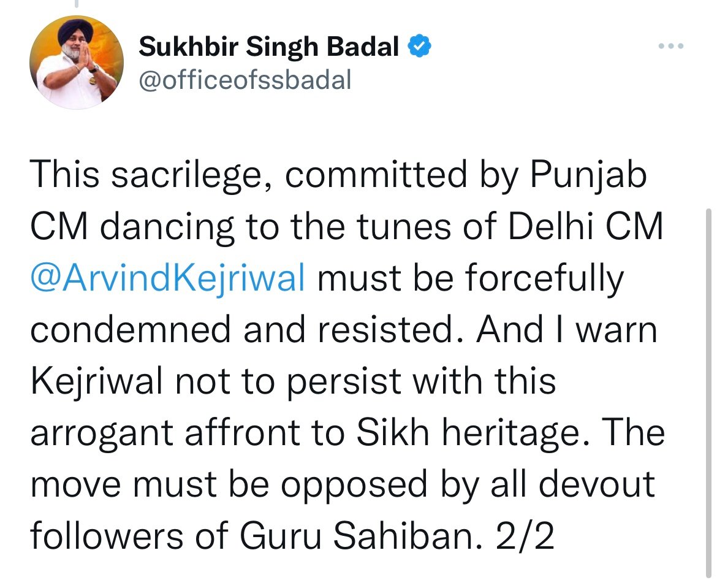
Task: Open the @officeofssbadal handle
Action: point(245,80)
